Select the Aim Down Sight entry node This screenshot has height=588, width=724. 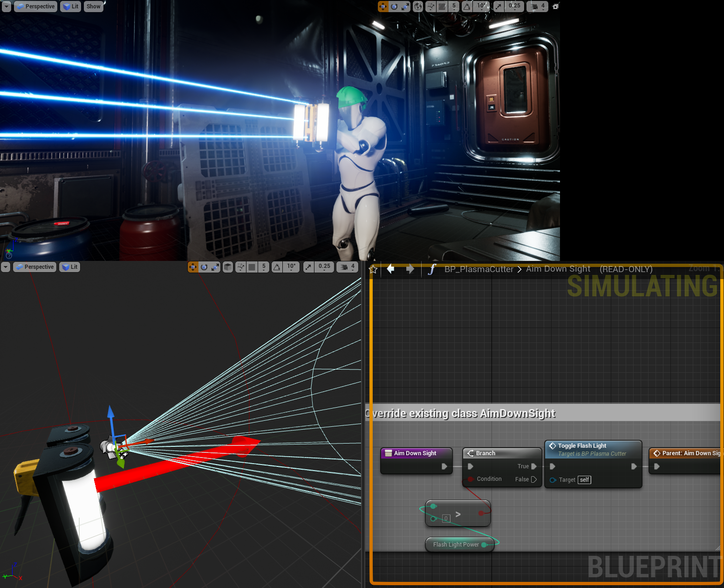click(x=417, y=461)
